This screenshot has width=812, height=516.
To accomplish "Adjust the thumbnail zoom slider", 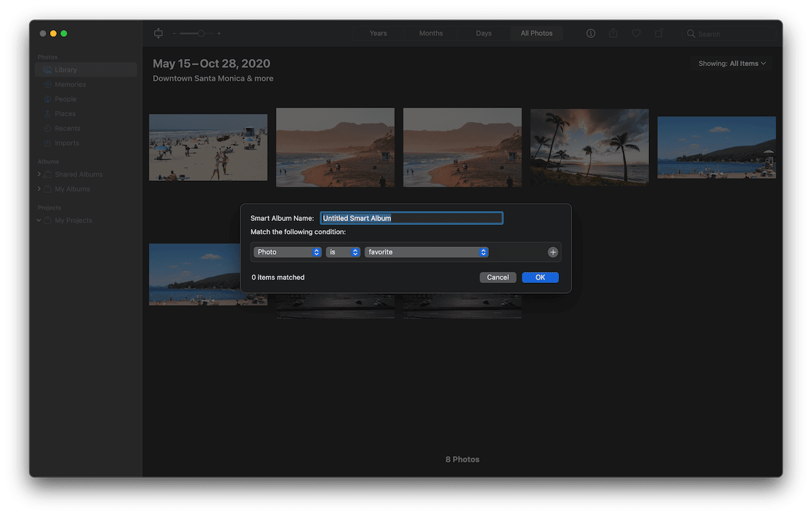I will coord(200,33).
